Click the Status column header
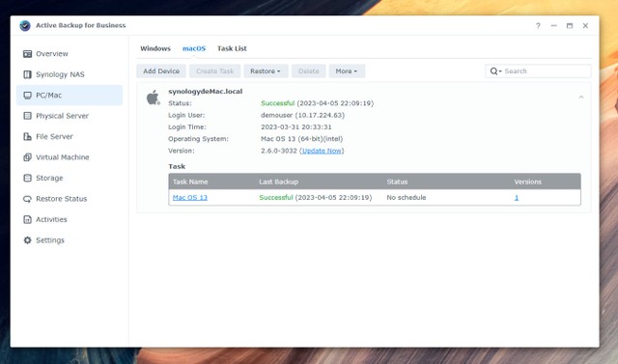Image resolution: width=618 pixels, height=364 pixels. pos(397,182)
